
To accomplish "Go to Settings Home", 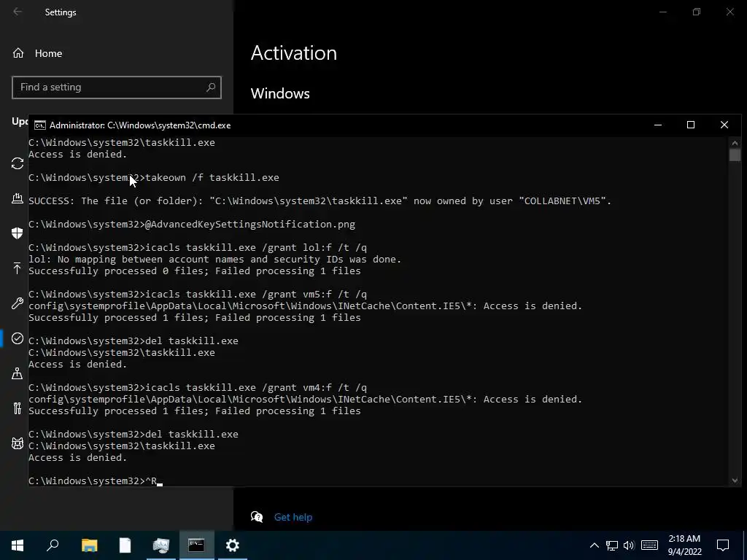I will pyautogui.click(x=37, y=53).
